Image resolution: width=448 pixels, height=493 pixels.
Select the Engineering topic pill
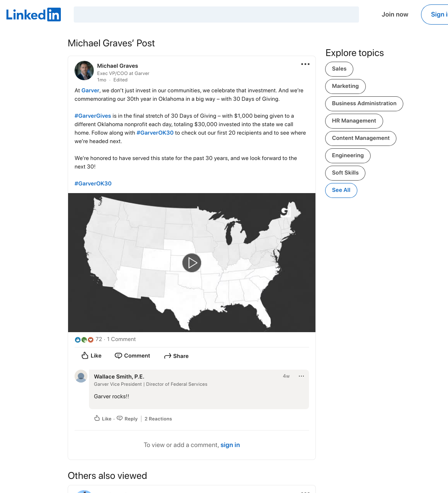pos(348,156)
